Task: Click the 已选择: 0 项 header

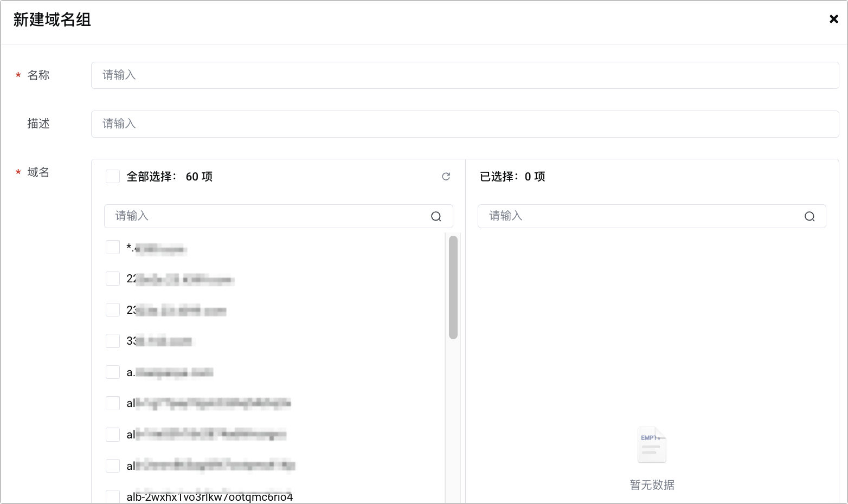Action: pyautogui.click(x=512, y=177)
